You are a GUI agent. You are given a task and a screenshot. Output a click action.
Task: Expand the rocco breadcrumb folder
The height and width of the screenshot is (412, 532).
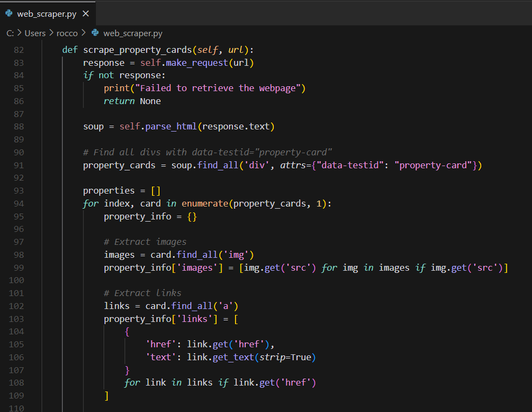[67, 33]
